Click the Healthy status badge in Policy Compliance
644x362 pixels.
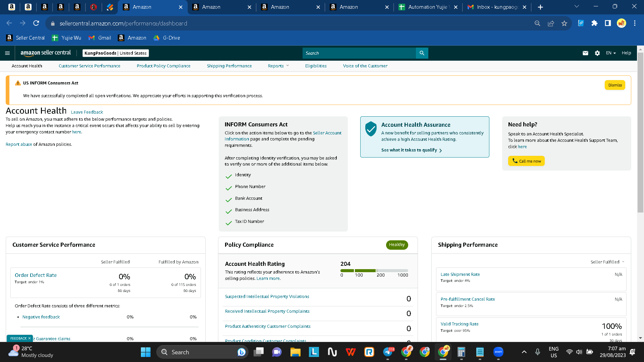pos(397,245)
